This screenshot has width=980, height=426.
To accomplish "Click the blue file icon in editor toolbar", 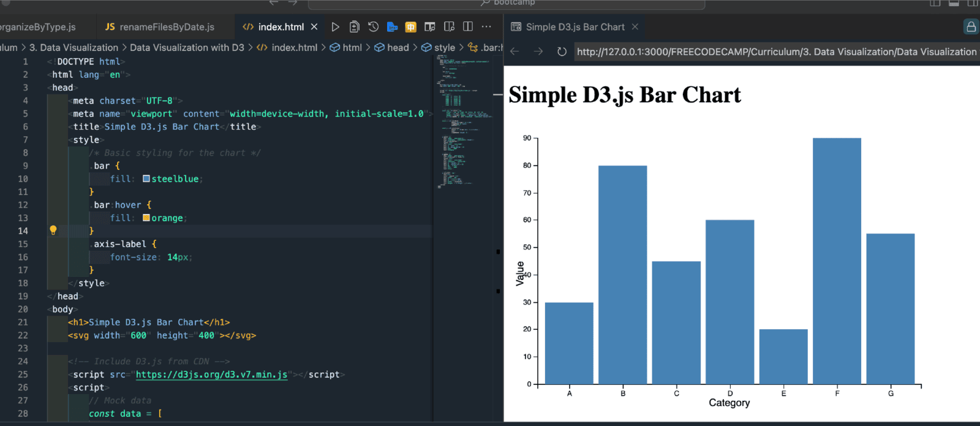I will click(x=392, y=27).
